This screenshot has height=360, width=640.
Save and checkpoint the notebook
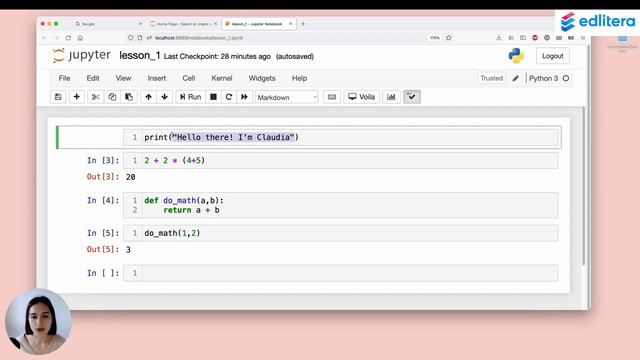[x=58, y=97]
